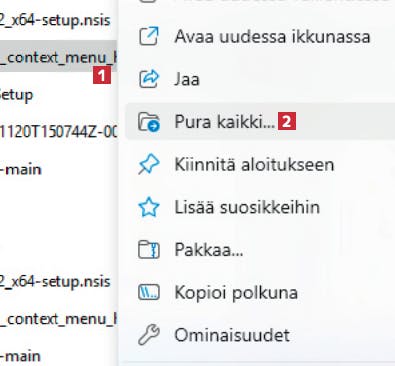Click the Jaa share icon
Image resolution: width=395 pixels, height=366 pixels.
(149, 79)
